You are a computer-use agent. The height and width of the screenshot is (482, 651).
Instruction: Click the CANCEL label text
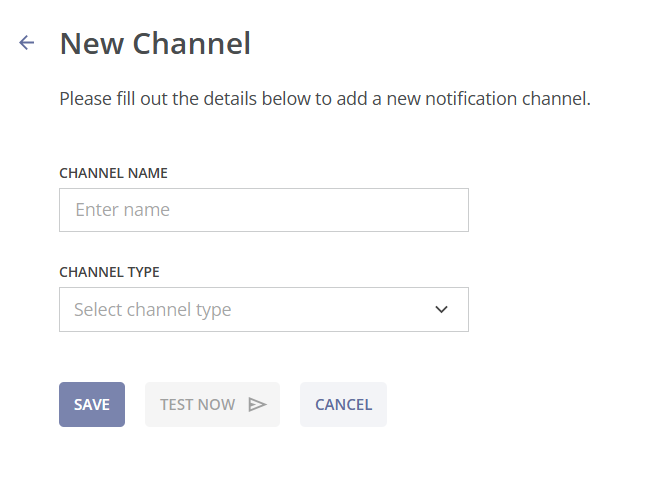pyautogui.click(x=343, y=404)
